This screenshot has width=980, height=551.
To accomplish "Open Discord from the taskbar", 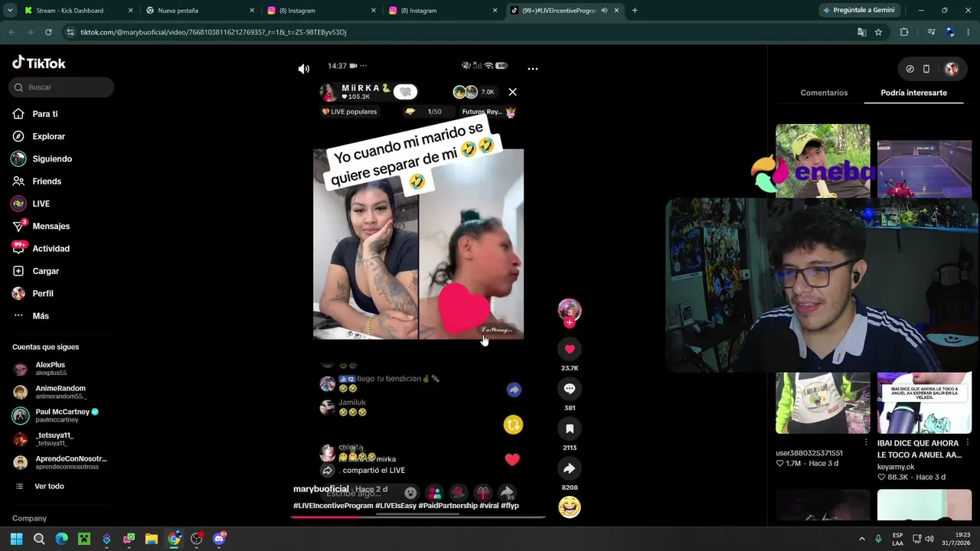I will 219,539.
